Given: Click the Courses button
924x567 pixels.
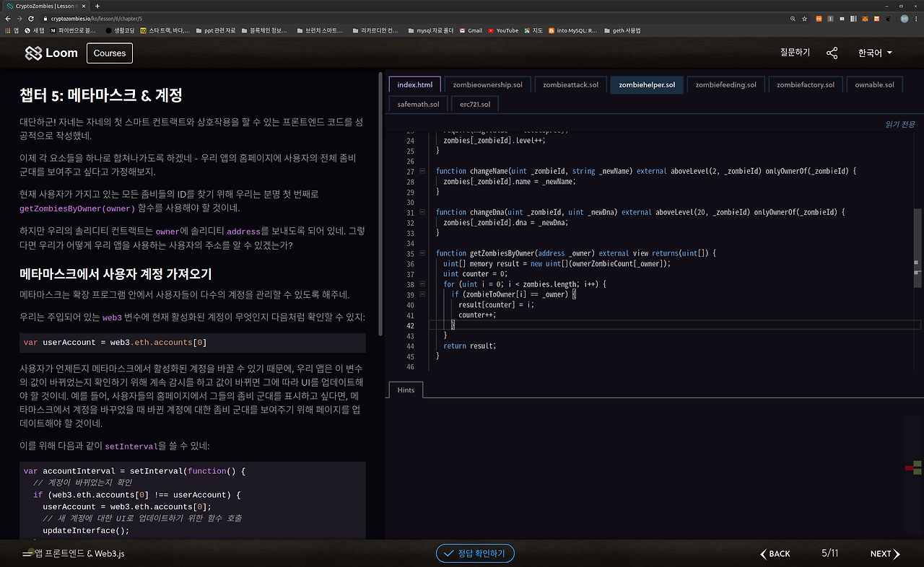Looking at the screenshot, I should pyautogui.click(x=110, y=53).
